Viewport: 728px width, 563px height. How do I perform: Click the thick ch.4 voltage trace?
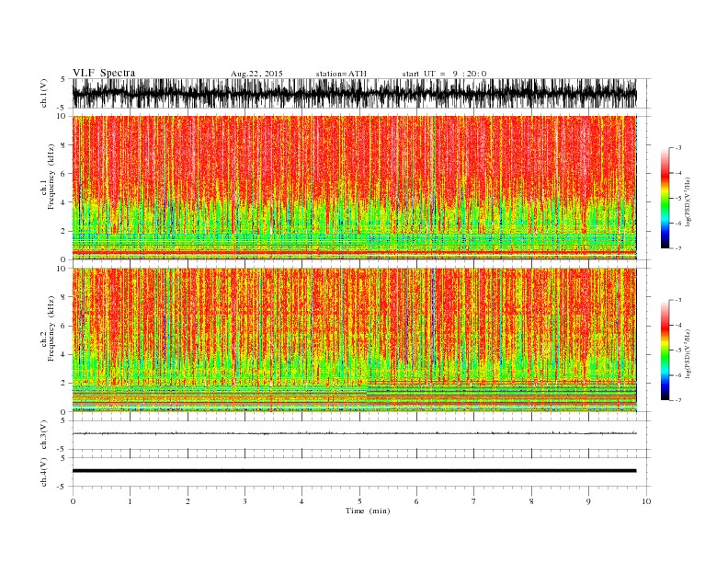(354, 471)
